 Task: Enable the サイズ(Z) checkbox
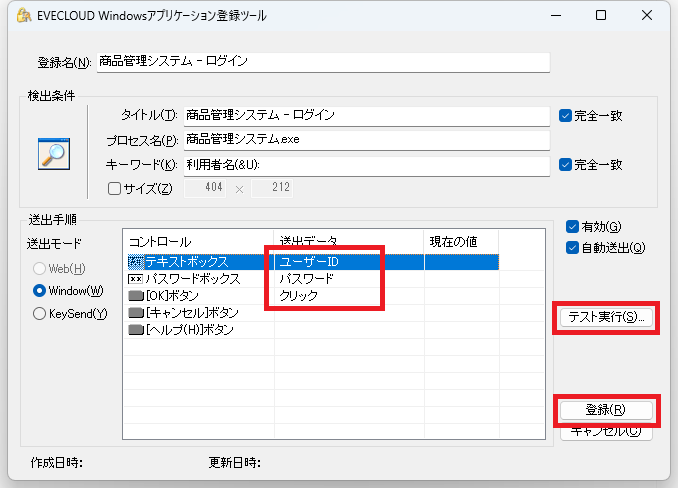click(114, 189)
